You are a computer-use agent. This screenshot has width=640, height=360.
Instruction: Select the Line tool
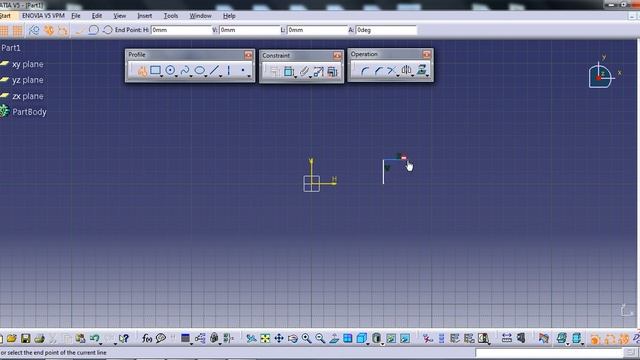[x=214, y=70]
